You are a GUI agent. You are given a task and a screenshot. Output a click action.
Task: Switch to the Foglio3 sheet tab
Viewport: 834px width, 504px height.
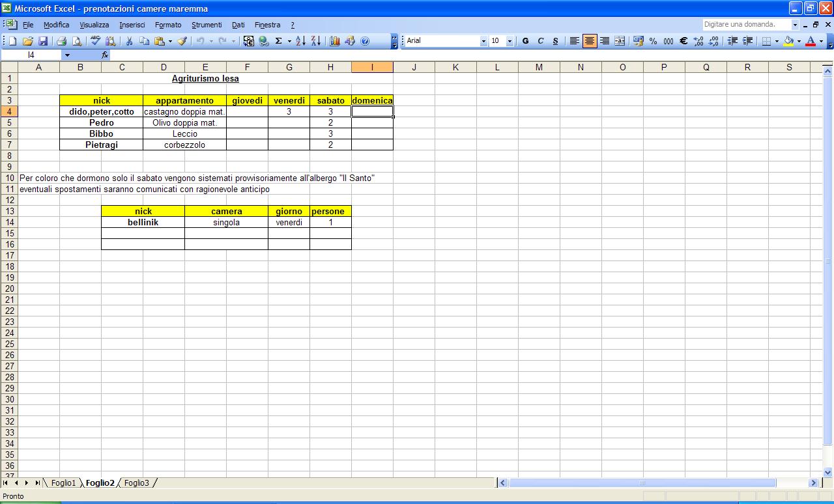pyautogui.click(x=137, y=483)
